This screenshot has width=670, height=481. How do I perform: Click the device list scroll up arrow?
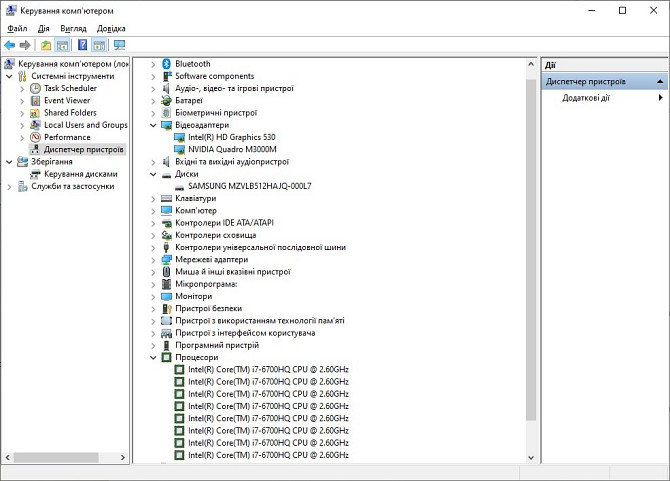pyautogui.click(x=531, y=64)
